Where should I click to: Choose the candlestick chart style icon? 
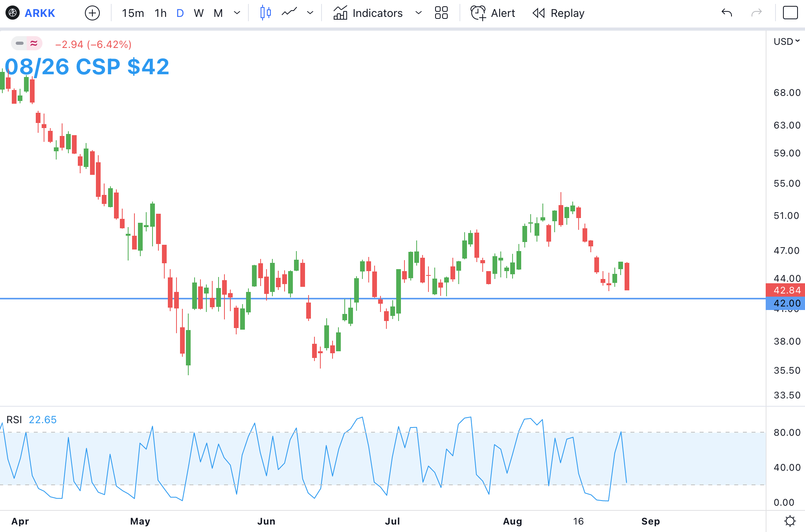point(266,13)
